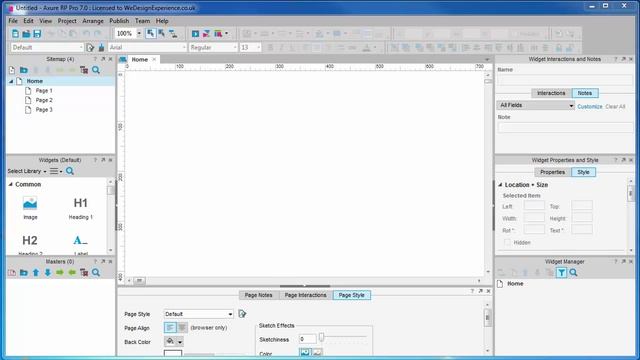Click the Share to AxShare icon
This screenshot has width=640, height=360.
tap(206, 33)
